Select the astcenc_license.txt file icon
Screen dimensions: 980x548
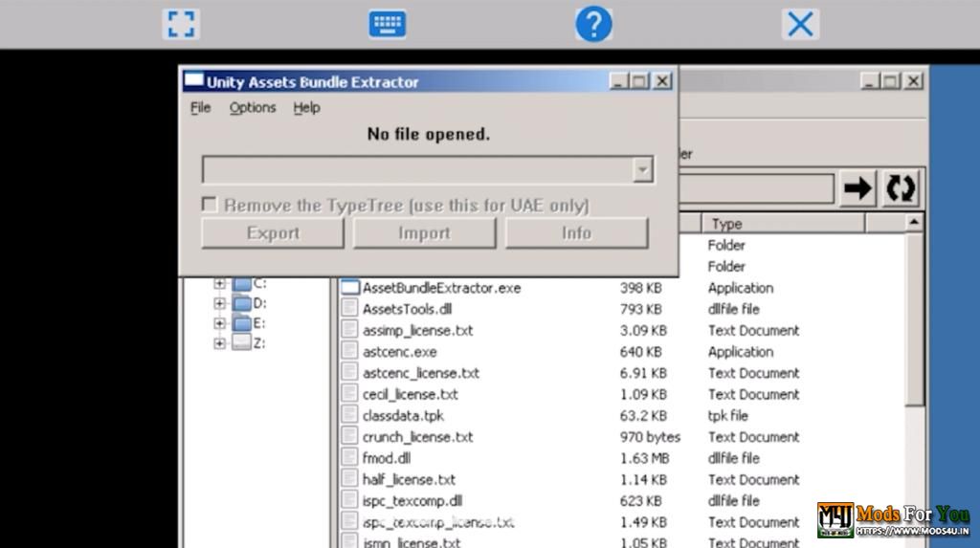(349, 372)
